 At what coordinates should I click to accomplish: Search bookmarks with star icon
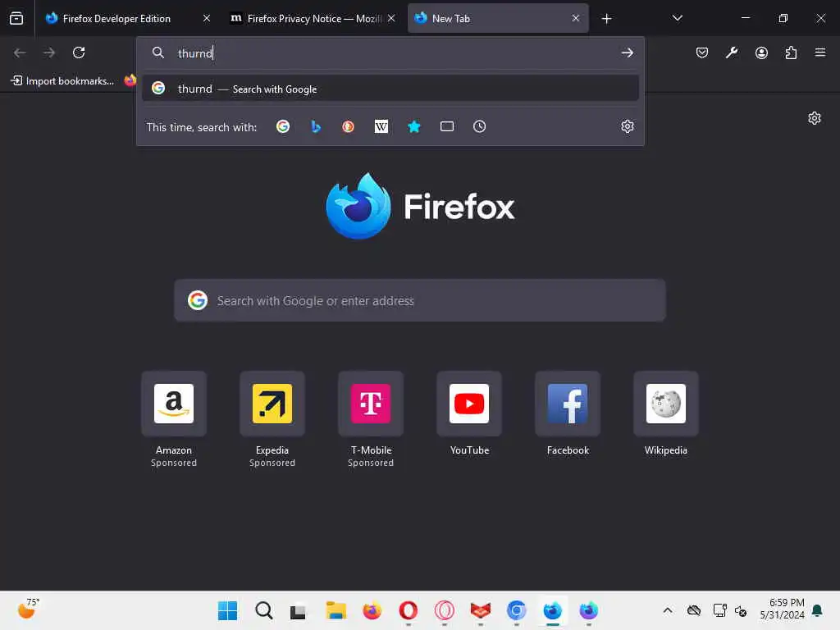(414, 126)
